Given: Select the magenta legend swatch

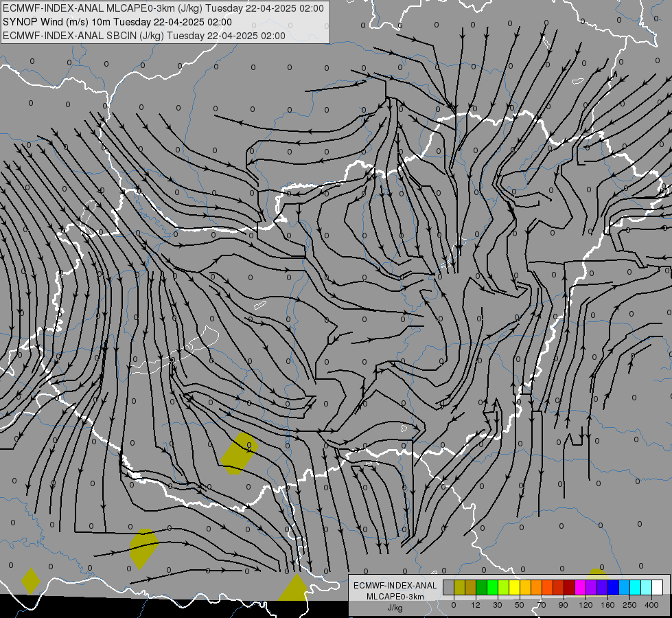Looking at the screenshot, I should [580, 588].
